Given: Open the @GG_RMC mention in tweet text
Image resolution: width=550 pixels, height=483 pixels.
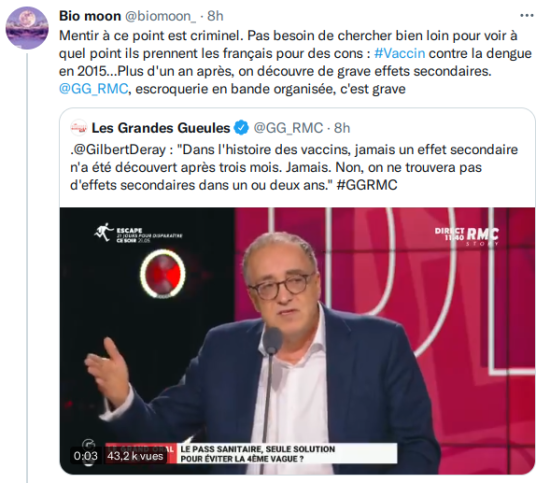Looking at the screenshot, I should click(94, 89).
